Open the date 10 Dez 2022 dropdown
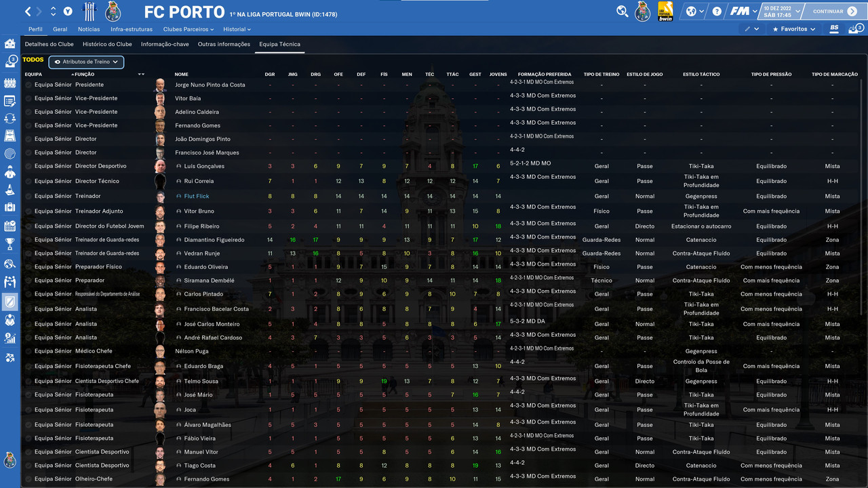Viewport: 868px width, 488px height. (782, 12)
